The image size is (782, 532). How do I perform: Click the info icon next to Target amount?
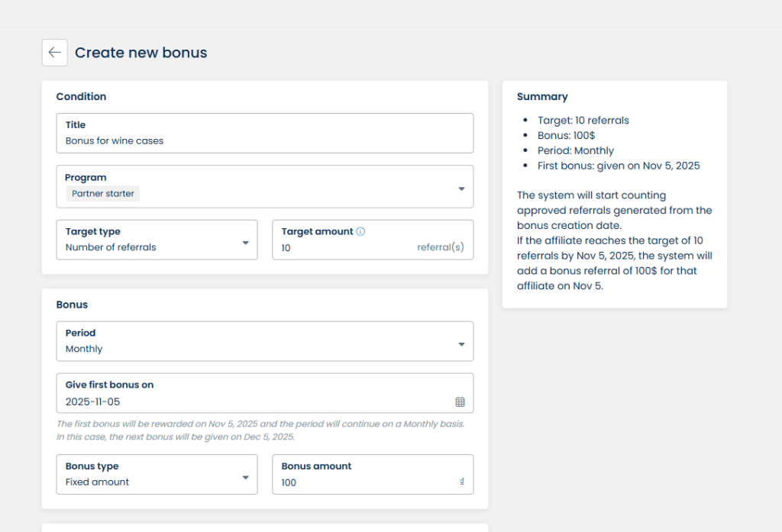[x=360, y=231]
